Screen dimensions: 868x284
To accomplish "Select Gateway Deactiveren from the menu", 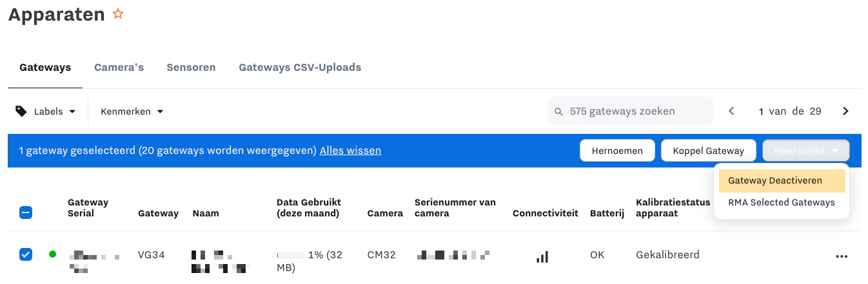I will tap(782, 181).
